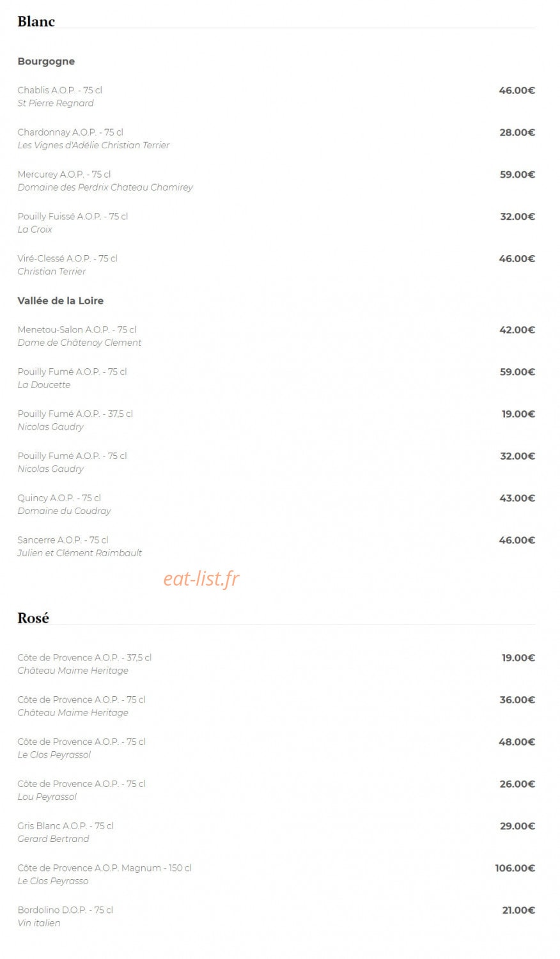Click the 106.00€ price
The height and width of the screenshot is (959, 560).
[x=515, y=868]
